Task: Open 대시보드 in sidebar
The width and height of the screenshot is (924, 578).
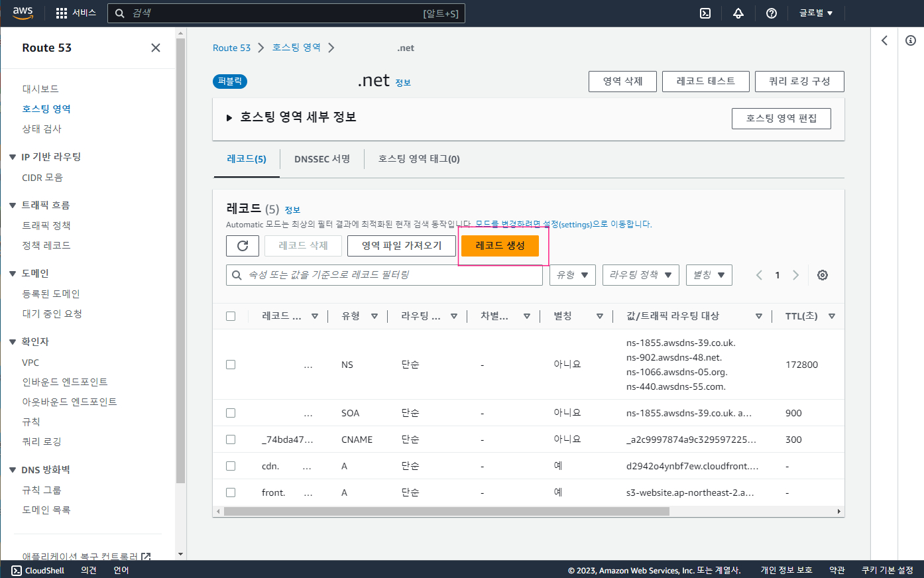Action: 40,89
